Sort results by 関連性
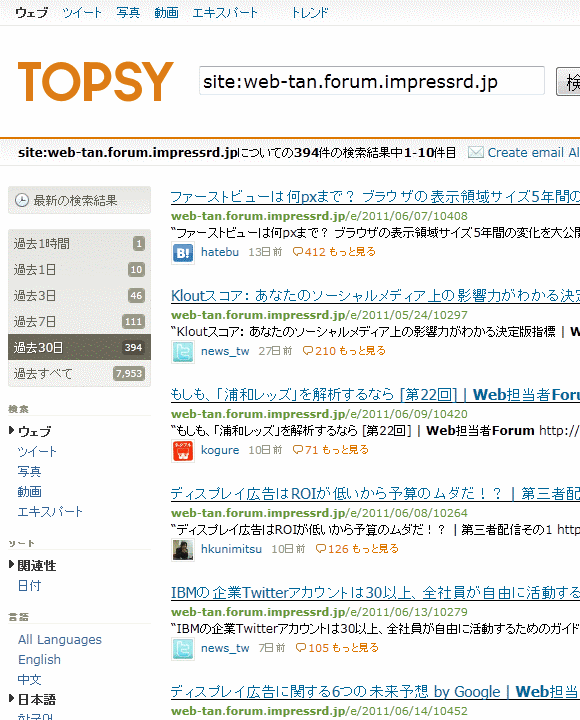This screenshot has height=720, width=580. coord(37,566)
